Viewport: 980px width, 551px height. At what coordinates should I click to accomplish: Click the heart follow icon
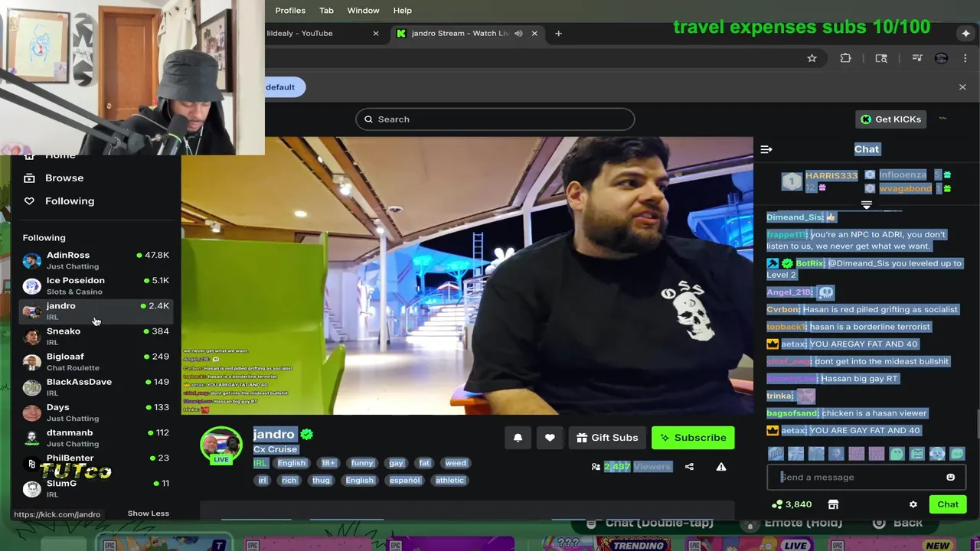pos(550,438)
